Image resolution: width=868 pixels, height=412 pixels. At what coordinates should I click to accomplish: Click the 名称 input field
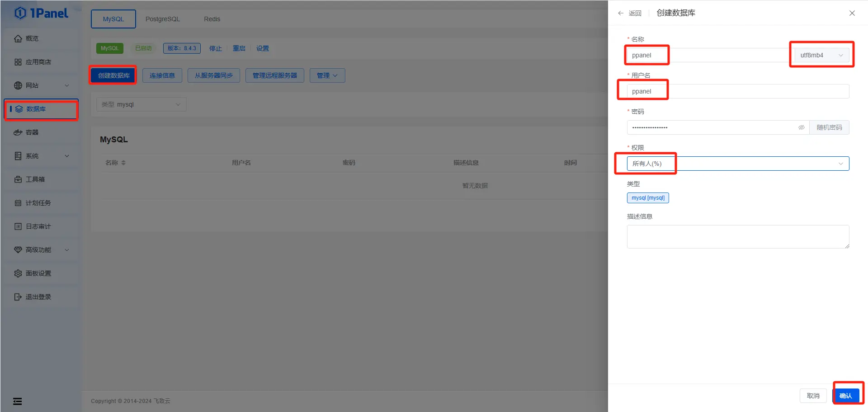click(710, 55)
